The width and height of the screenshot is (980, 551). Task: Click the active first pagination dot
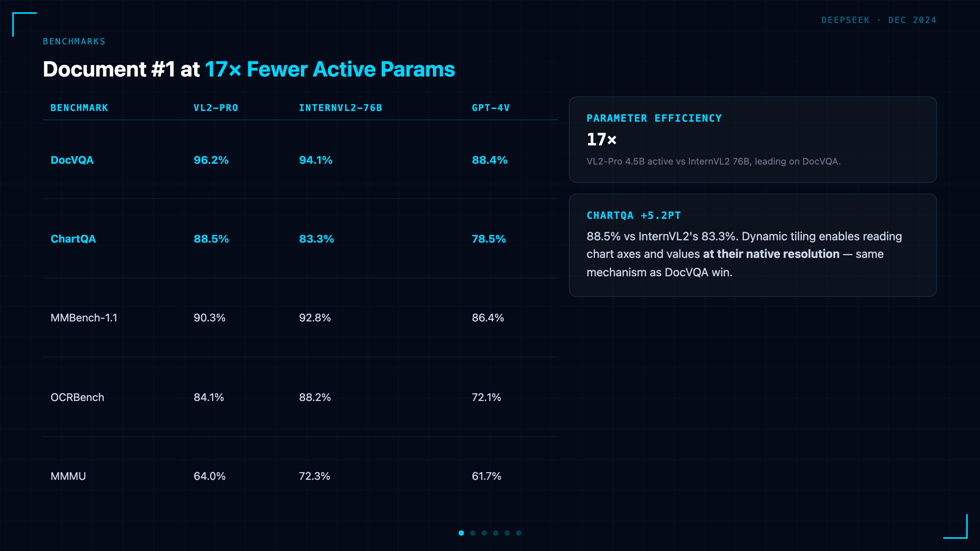(461, 533)
